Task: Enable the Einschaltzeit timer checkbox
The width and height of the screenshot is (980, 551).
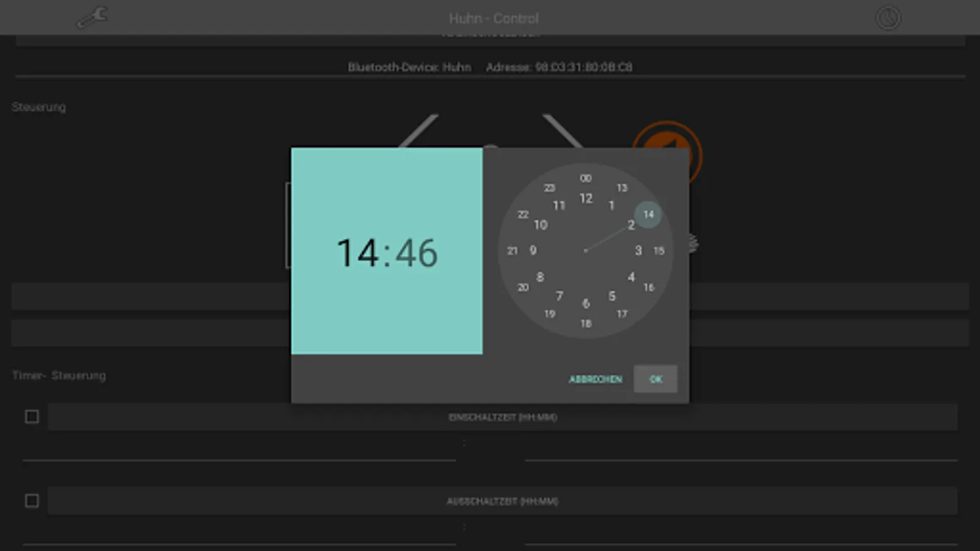Action: pos(31,416)
